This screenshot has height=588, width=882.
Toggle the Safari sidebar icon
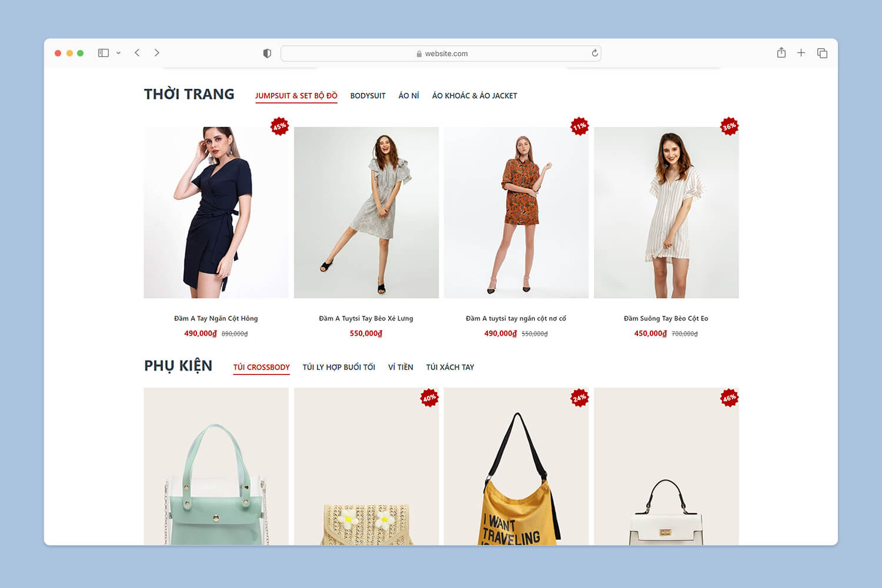(103, 53)
